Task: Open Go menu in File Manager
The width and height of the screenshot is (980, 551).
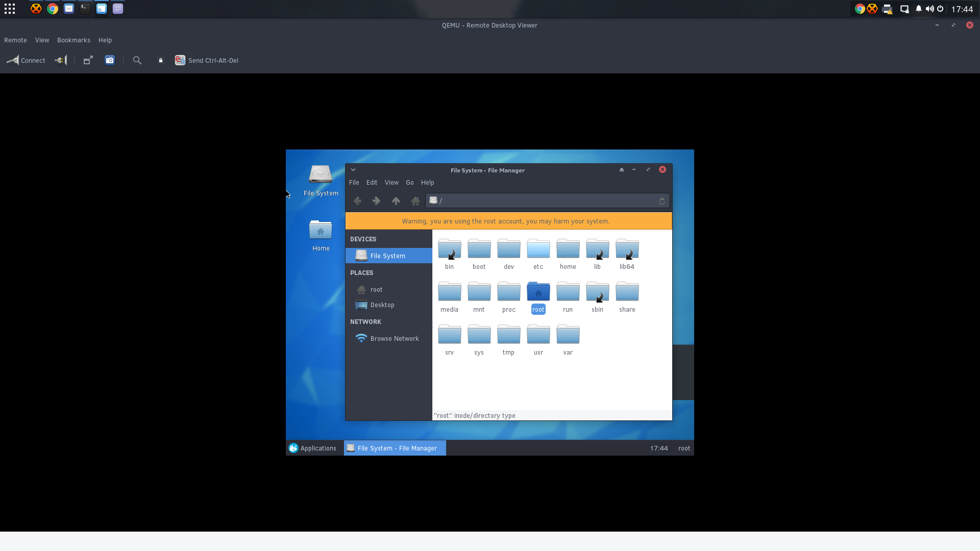Action: pyautogui.click(x=409, y=183)
